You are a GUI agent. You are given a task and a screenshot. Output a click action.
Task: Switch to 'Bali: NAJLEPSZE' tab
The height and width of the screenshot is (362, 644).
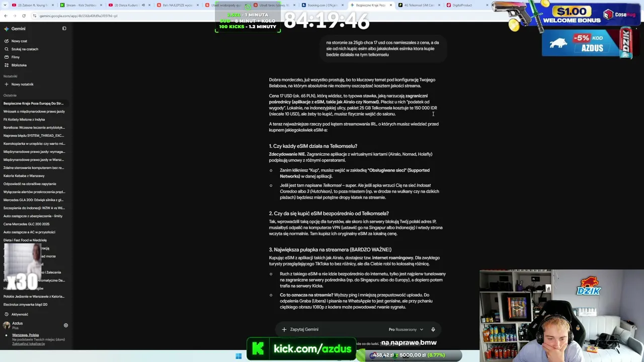pos(176,5)
